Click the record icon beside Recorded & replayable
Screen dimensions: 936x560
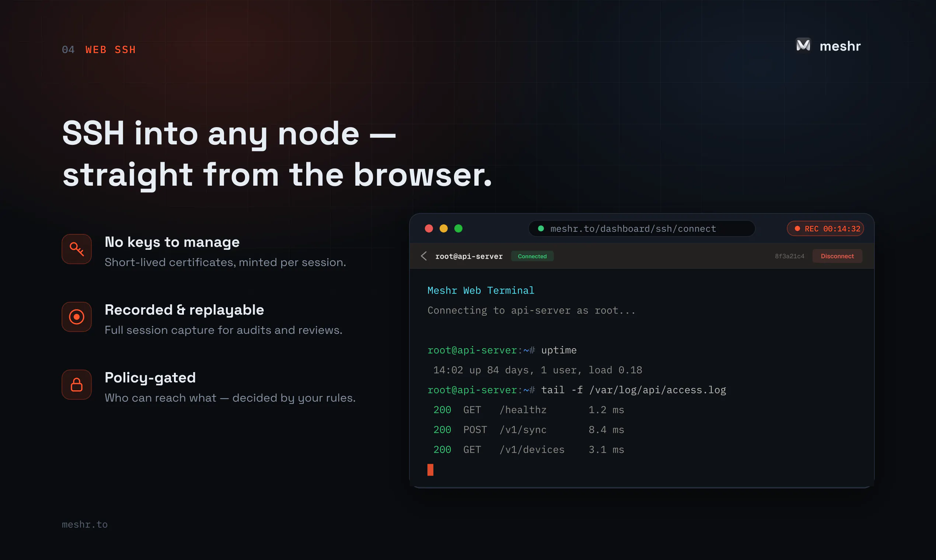(x=77, y=317)
